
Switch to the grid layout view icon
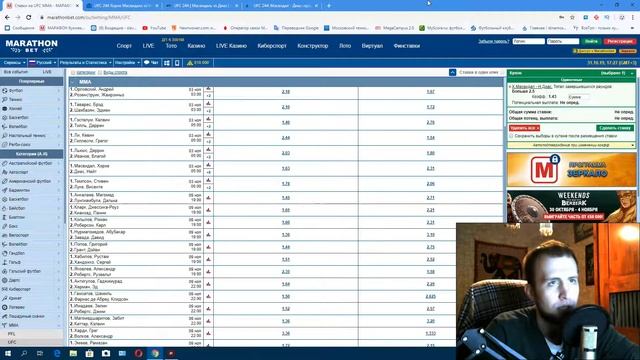pos(167,63)
